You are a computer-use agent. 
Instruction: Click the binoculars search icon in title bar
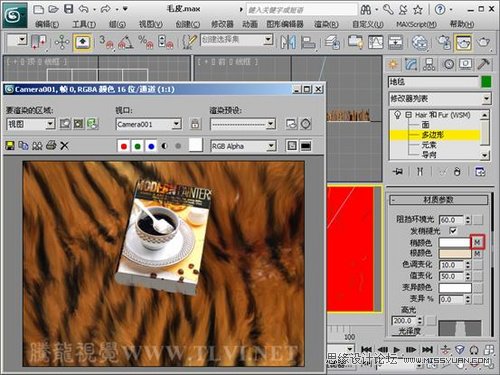pyautogui.click(x=366, y=10)
